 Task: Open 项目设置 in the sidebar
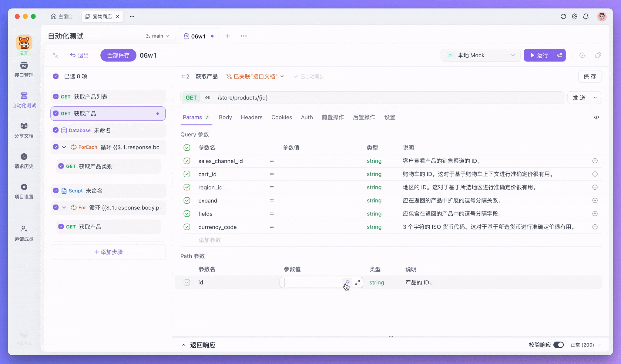[x=24, y=187]
